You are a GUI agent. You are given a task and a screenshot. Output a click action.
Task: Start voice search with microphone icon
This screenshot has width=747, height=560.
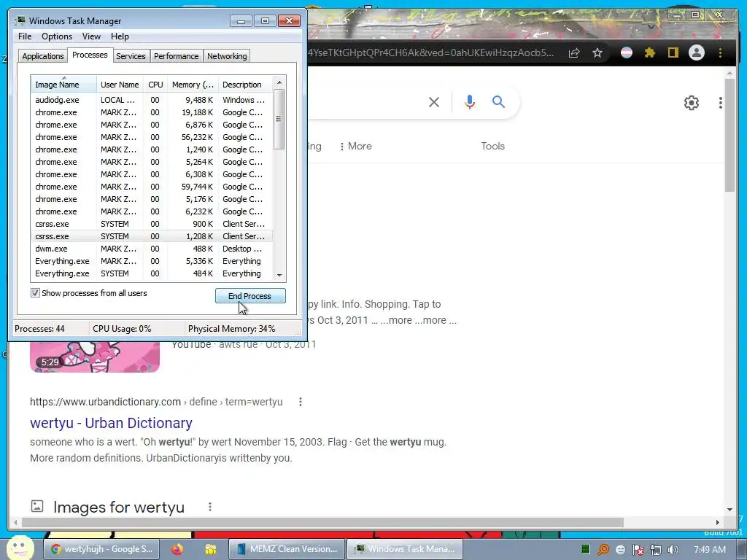470,102
